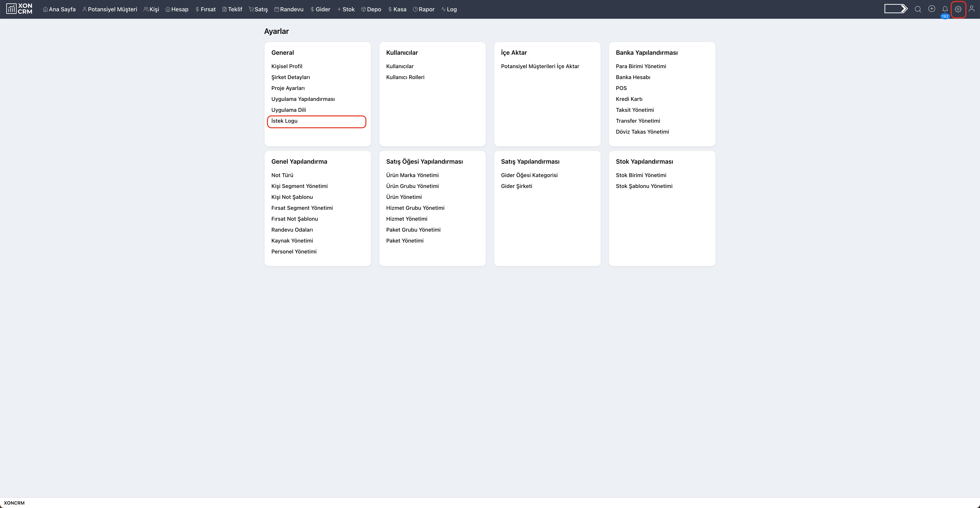
Task: Go to Paket Yönetimi
Action: click(405, 241)
